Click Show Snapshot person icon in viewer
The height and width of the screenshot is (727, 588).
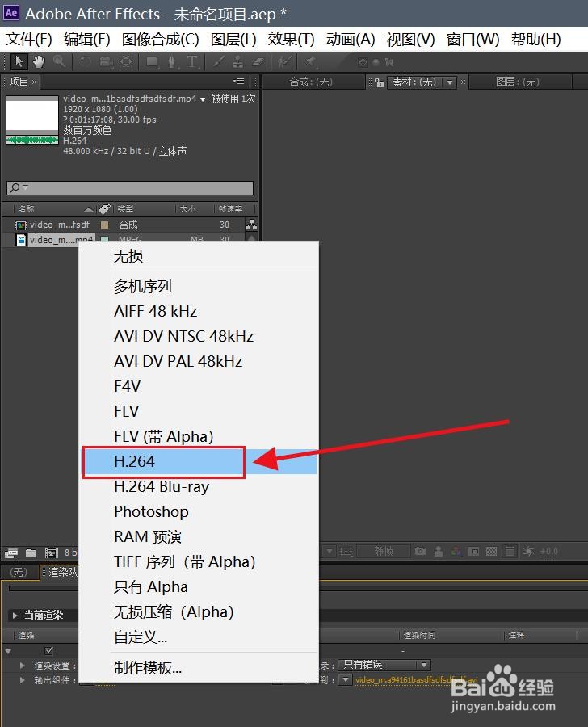click(439, 551)
